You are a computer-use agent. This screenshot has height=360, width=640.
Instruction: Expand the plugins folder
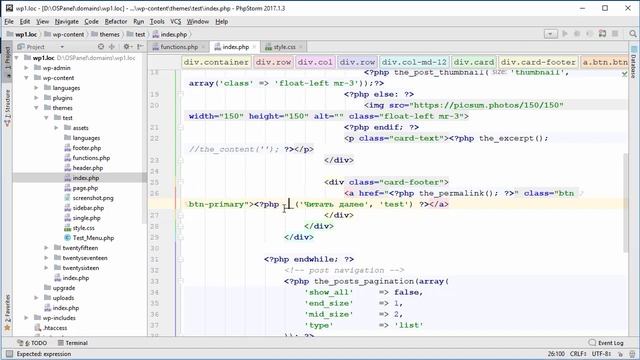coord(36,98)
